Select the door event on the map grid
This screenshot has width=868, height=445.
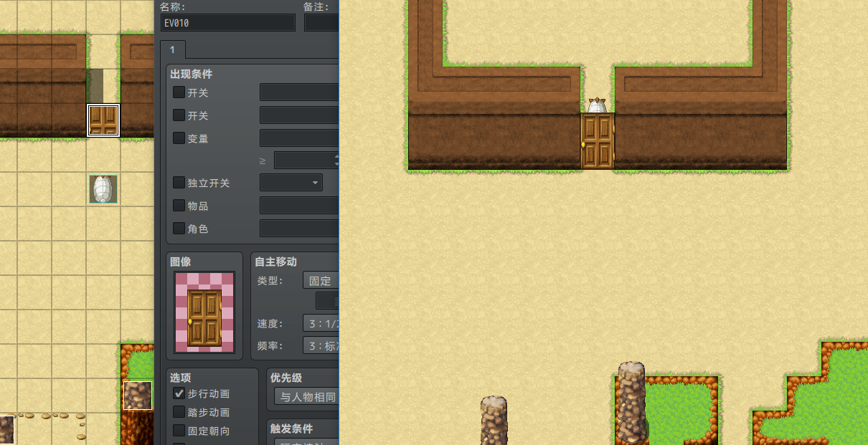click(103, 120)
